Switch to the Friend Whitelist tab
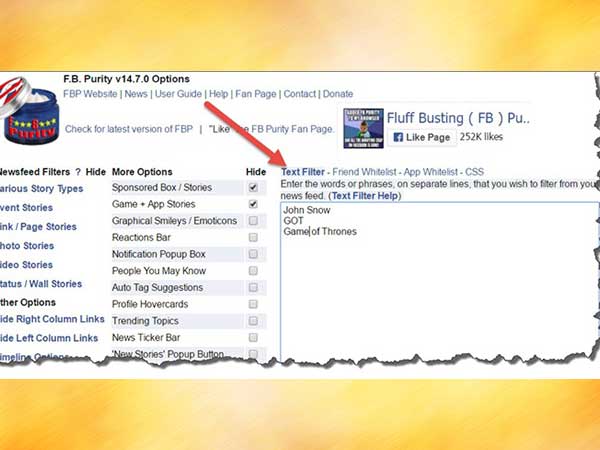 [364, 172]
